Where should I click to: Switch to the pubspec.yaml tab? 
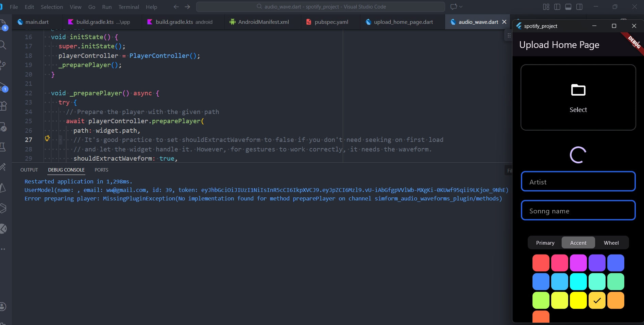(331, 22)
